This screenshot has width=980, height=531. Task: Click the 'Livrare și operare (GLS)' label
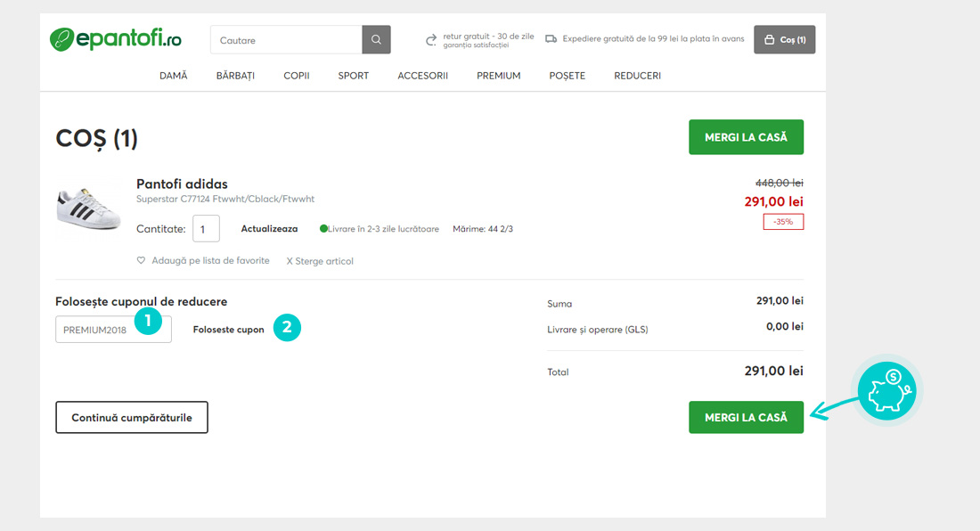point(598,330)
